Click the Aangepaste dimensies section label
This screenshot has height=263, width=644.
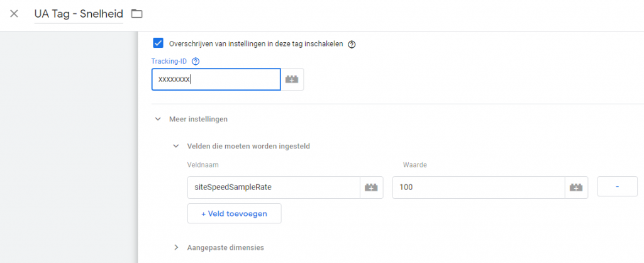226,247
